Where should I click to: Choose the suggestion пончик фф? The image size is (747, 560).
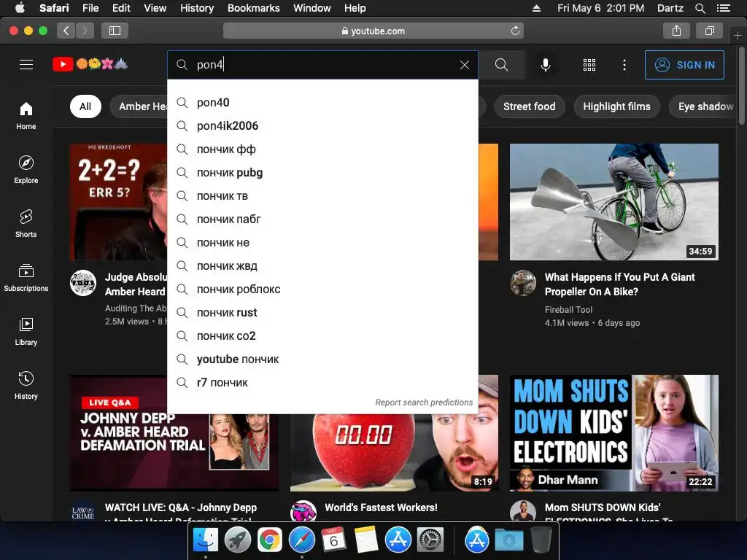point(322,149)
